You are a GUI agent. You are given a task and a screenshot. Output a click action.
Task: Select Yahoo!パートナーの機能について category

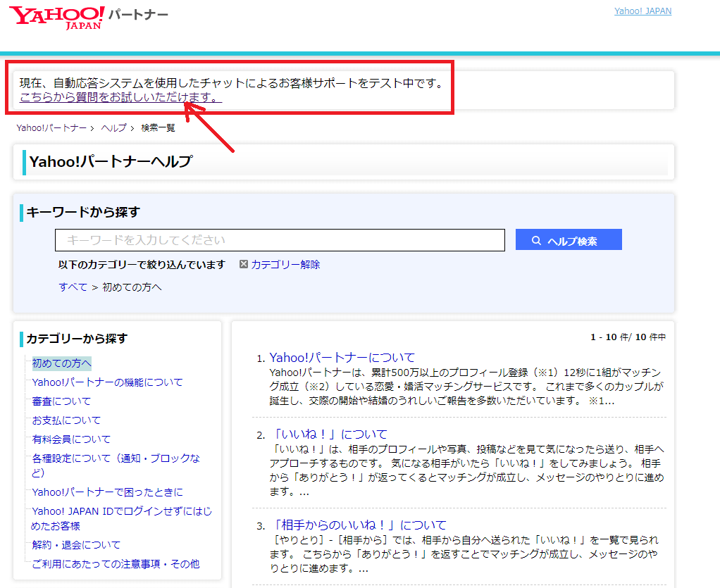click(x=107, y=382)
